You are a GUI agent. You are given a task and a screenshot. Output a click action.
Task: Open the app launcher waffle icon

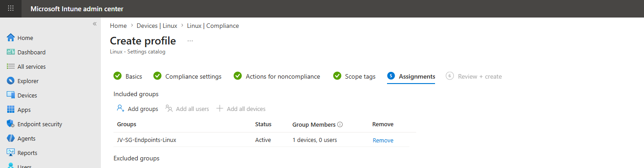coord(11,9)
